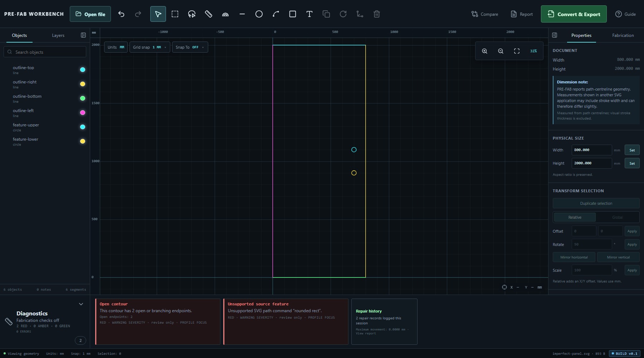Click the Undo arrow icon
The image size is (644, 358).
[121, 14]
